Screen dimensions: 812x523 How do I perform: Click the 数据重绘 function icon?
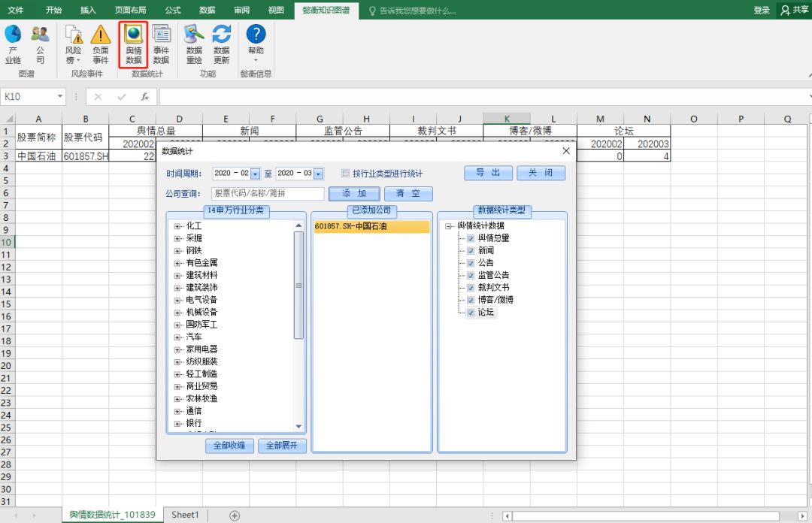pos(193,44)
